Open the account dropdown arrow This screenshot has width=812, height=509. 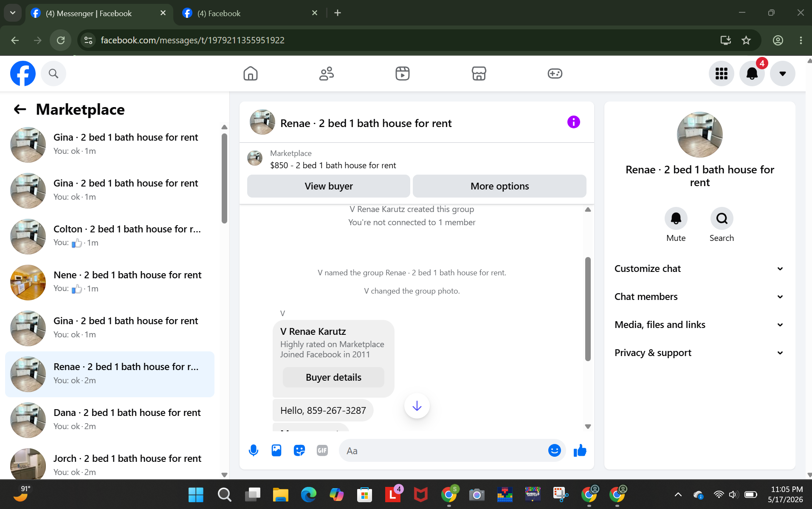pos(783,74)
